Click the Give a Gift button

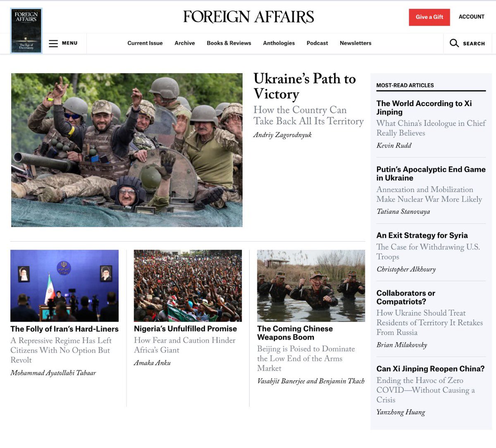tap(429, 17)
